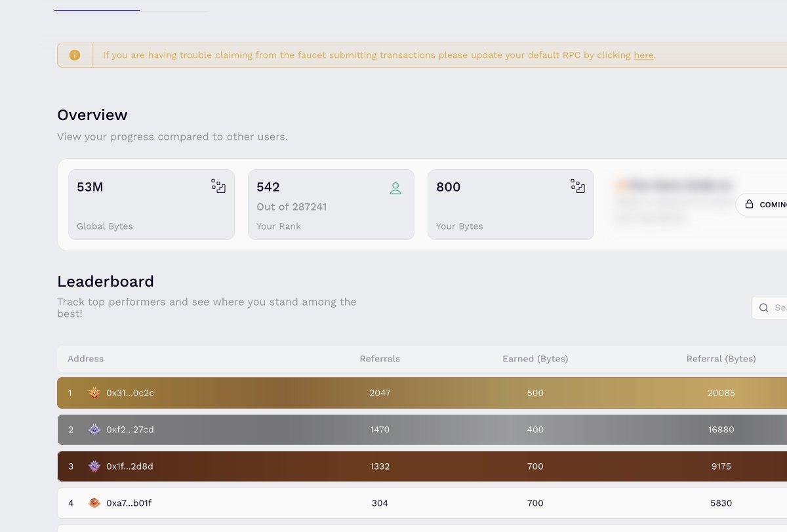The width and height of the screenshot is (787, 532).
Task: Sort by the Address column header
Action: 85,359
